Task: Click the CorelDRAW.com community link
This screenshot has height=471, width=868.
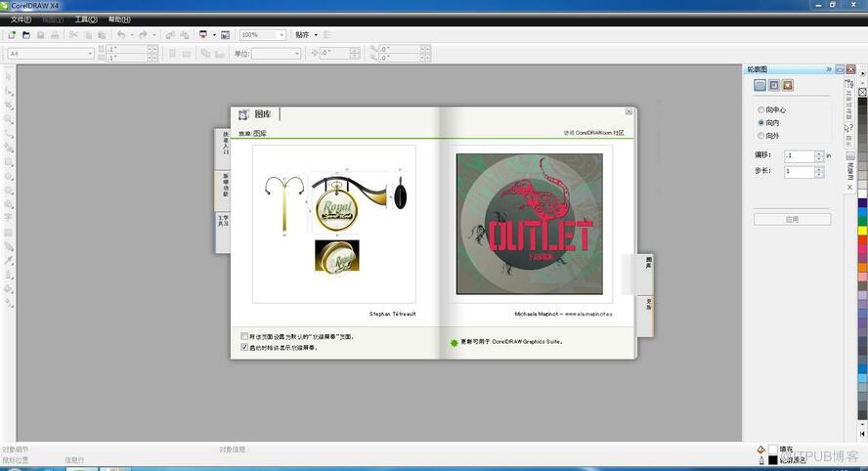Action: [592, 133]
